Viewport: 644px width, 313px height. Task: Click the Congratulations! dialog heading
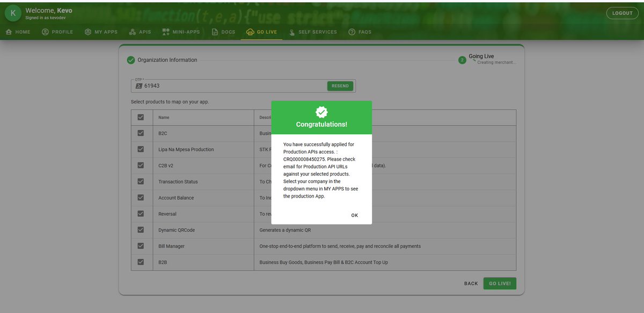321,125
